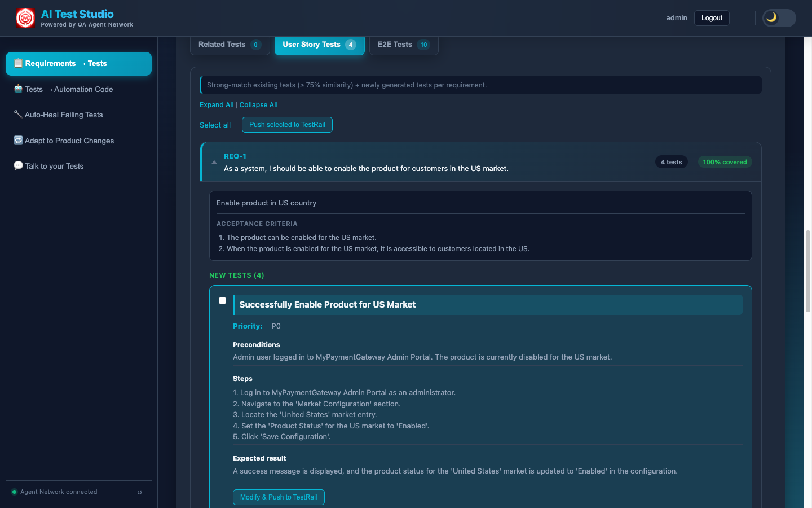812x508 pixels.
Task: Click the AI Test Studio title text
Action: tap(77, 14)
